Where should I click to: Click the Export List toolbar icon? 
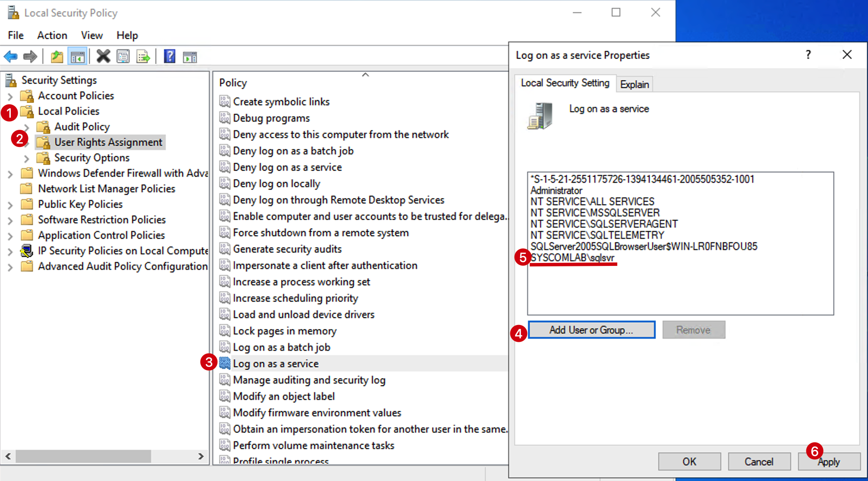point(143,56)
